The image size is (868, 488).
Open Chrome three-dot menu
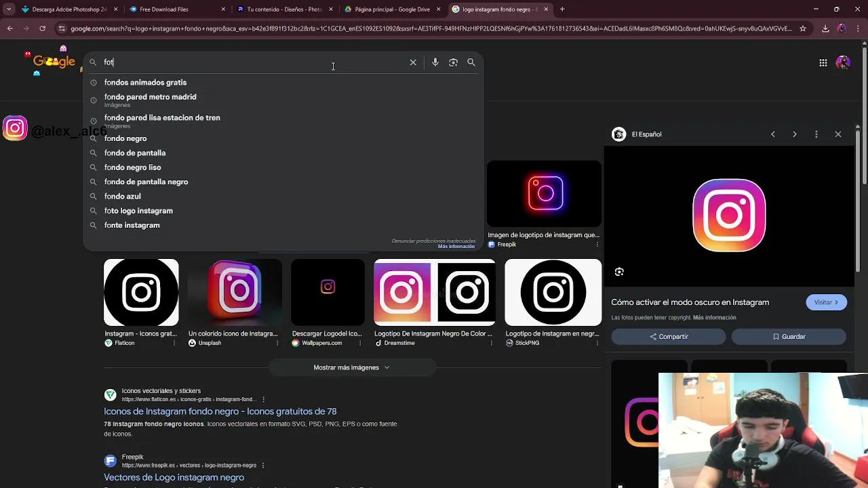tap(859, 28)
